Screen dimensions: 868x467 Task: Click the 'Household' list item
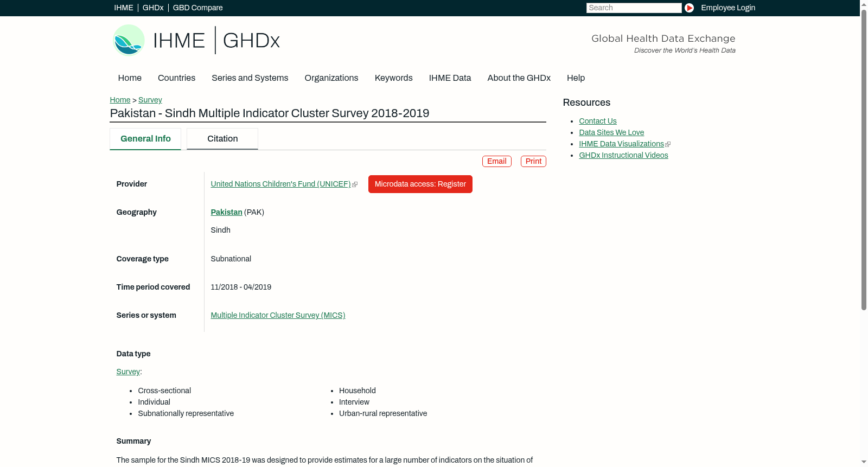(x=358, y=391)
